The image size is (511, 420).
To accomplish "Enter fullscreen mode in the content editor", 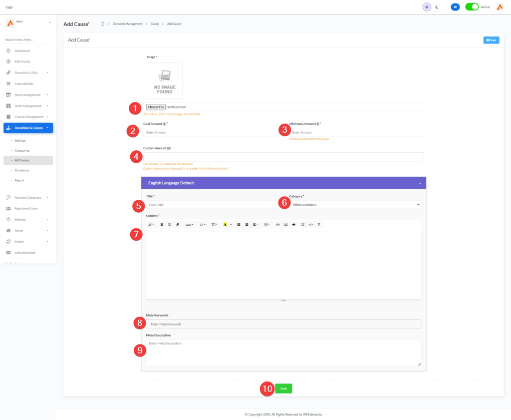I will point(303,225).
